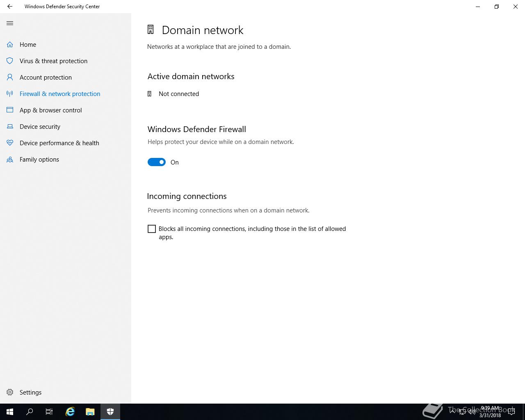Click the Domain network building icon
This screenshot has height=420, width=525.
(x=151, y=30)
